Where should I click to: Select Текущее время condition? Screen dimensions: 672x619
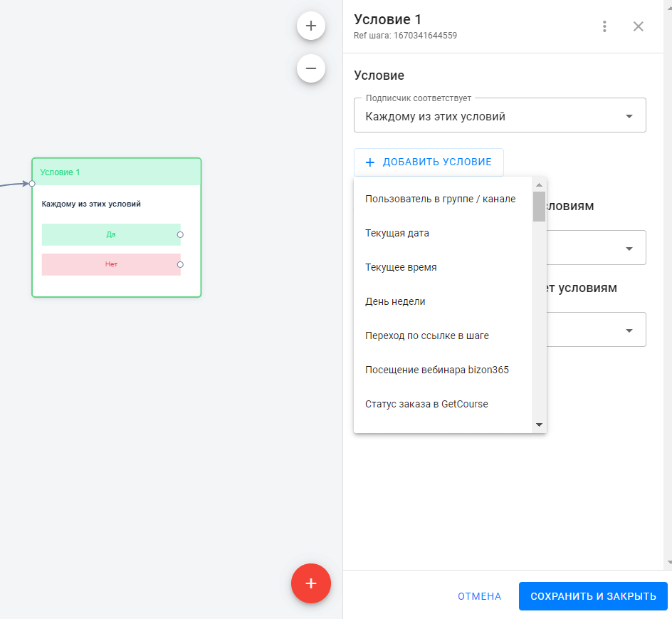[x=401, y=267]
